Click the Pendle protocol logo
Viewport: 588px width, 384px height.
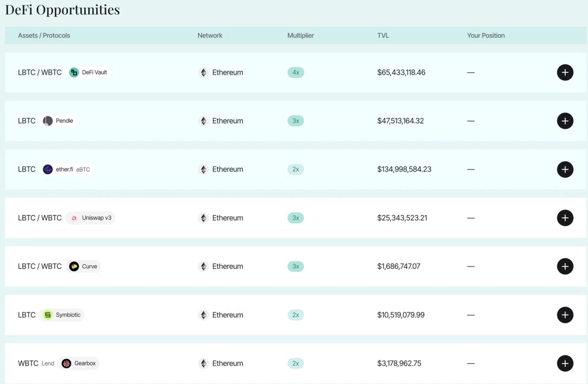pos(48,121)
